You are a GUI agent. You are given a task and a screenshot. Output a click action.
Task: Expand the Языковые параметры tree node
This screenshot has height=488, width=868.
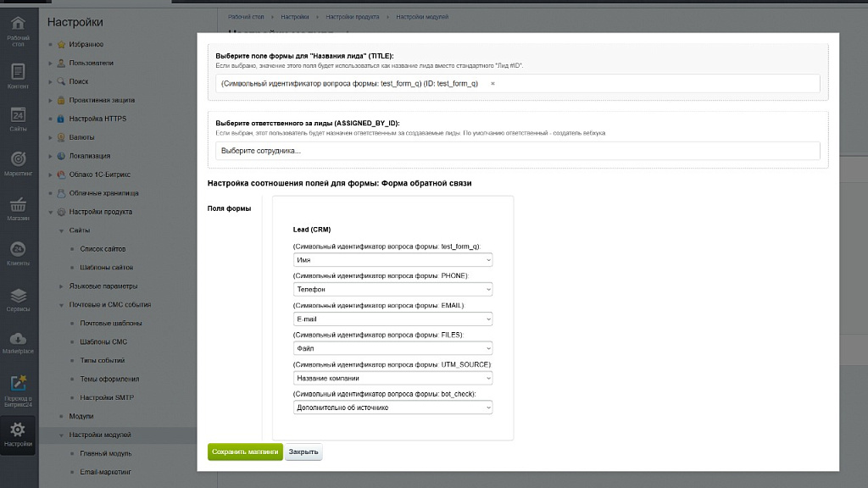coord(60,286)
